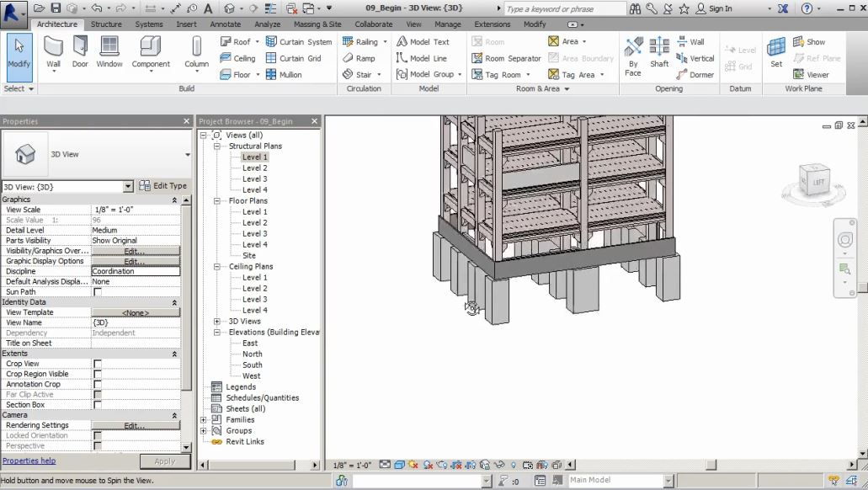Click the 1/8" = 1'-0" view scale control
Screen dimensions: 868x490
point(352,465)
